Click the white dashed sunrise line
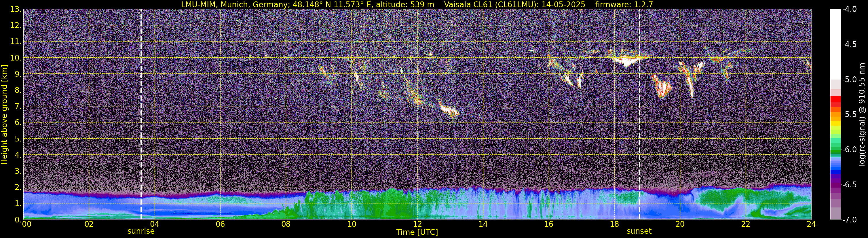868x238 pixels. [x=141, y=114]
